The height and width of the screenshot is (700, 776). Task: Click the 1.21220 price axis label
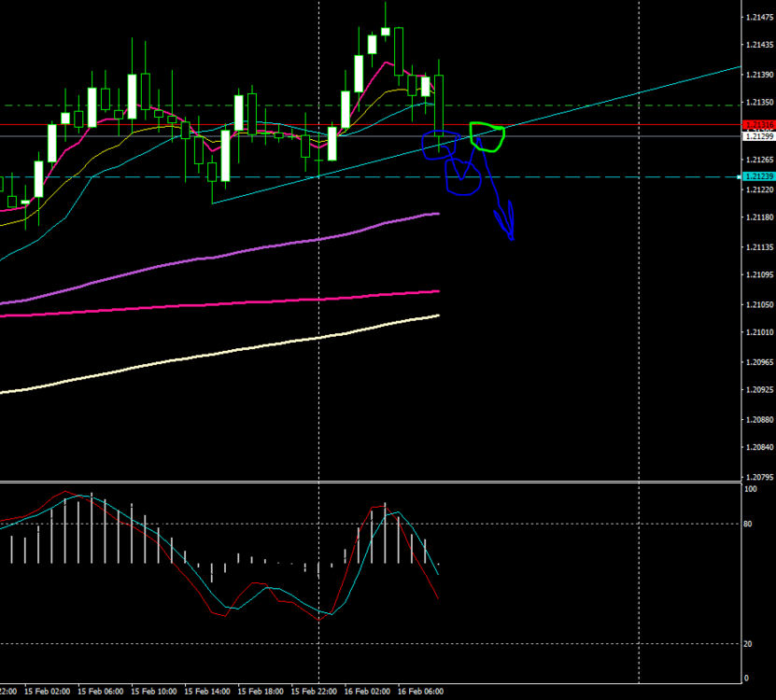[x=760, y=190]
